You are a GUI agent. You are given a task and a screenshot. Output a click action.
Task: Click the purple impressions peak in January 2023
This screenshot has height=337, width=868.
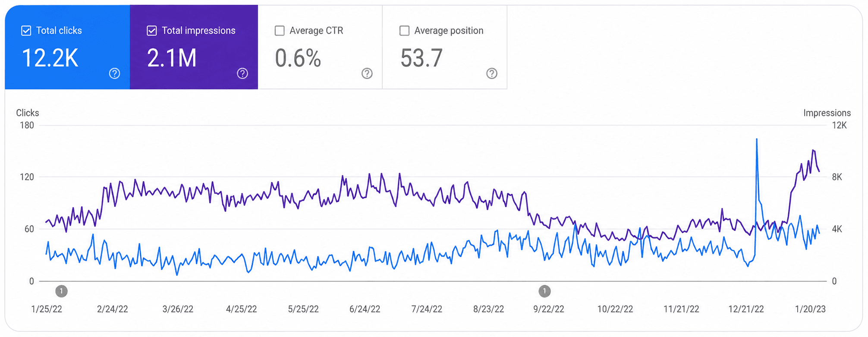pyautogui.click(x=813, y=150)
